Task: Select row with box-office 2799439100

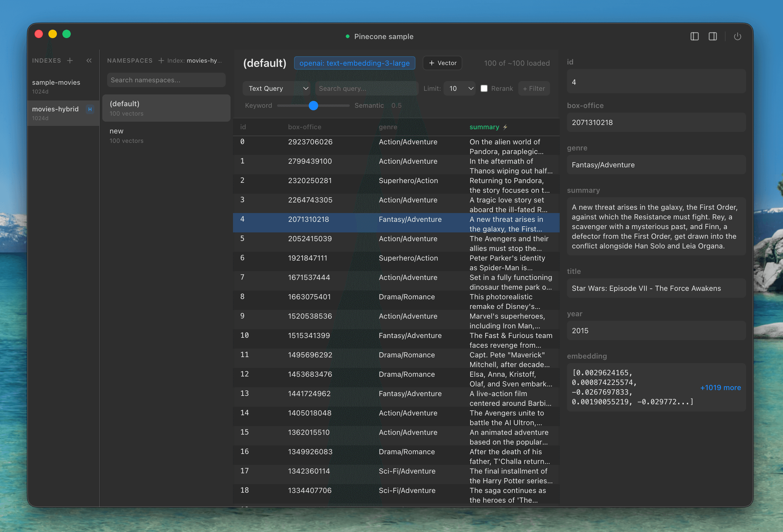Action: click(396, 165)
